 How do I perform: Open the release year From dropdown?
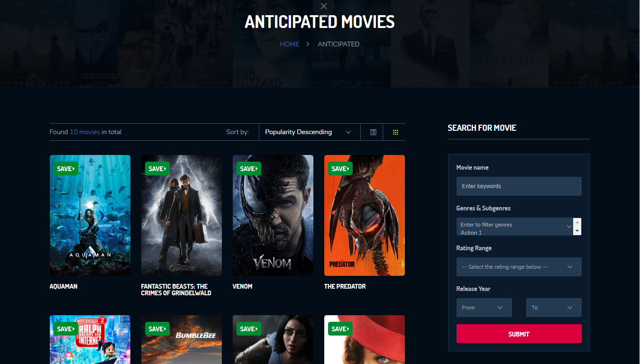point(484,308)
